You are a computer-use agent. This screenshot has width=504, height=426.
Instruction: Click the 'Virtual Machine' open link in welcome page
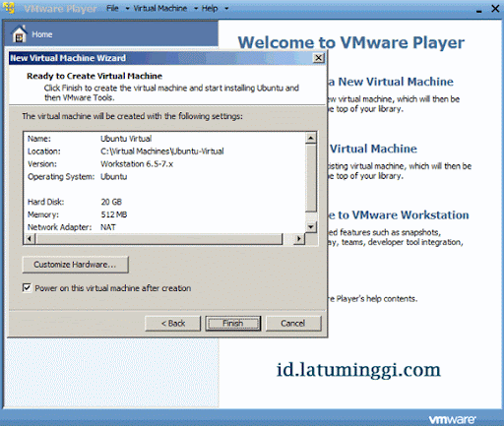pyautogui.click(x=373, y=149)
